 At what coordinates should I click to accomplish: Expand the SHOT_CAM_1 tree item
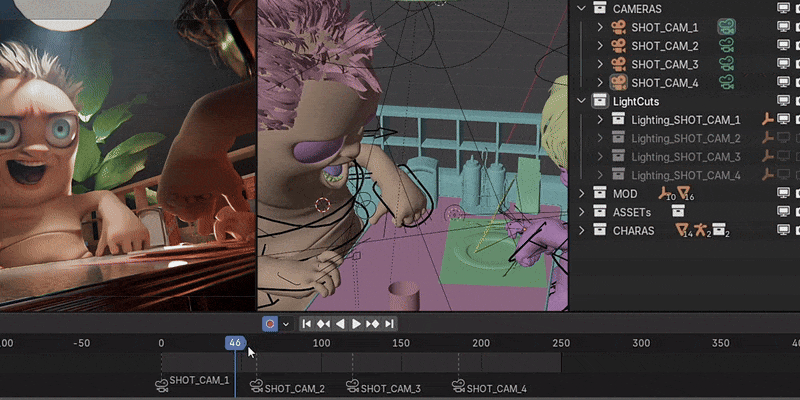[600, 28]
